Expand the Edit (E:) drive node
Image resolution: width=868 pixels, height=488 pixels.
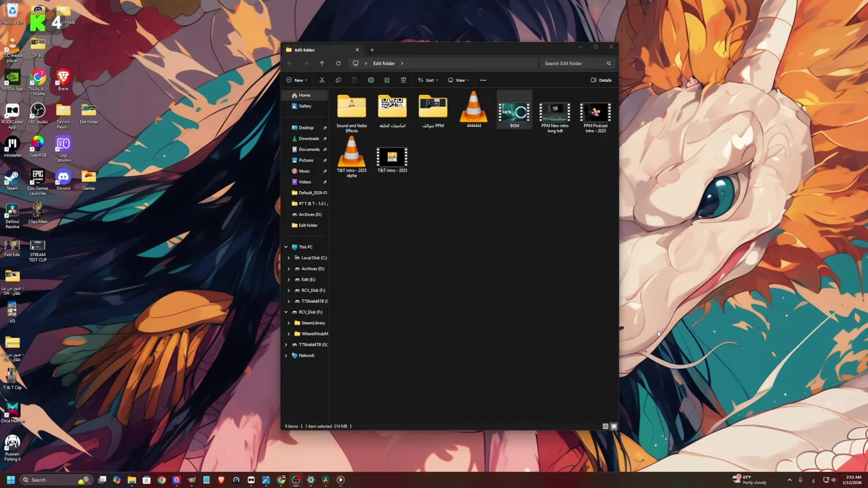click(289, 279)
